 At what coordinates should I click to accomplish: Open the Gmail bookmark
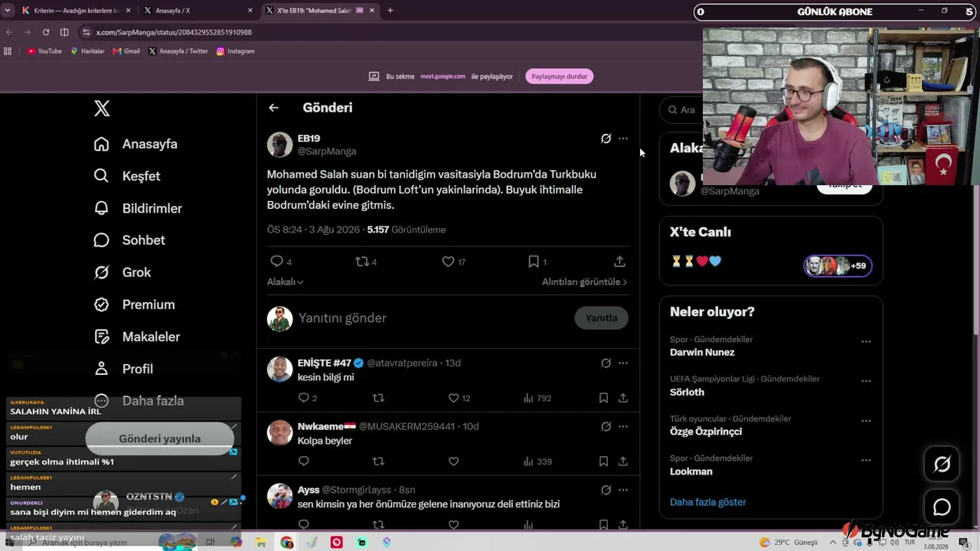tap(126, 51)
